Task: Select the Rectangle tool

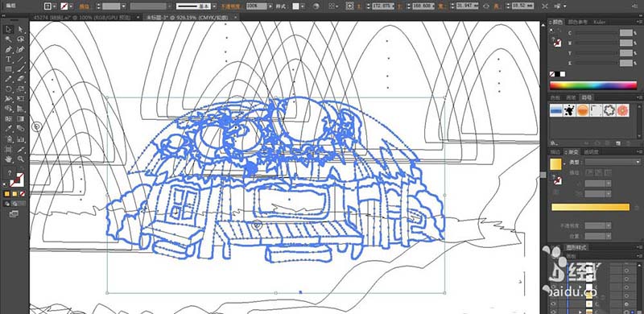Action: pos(8,69)
